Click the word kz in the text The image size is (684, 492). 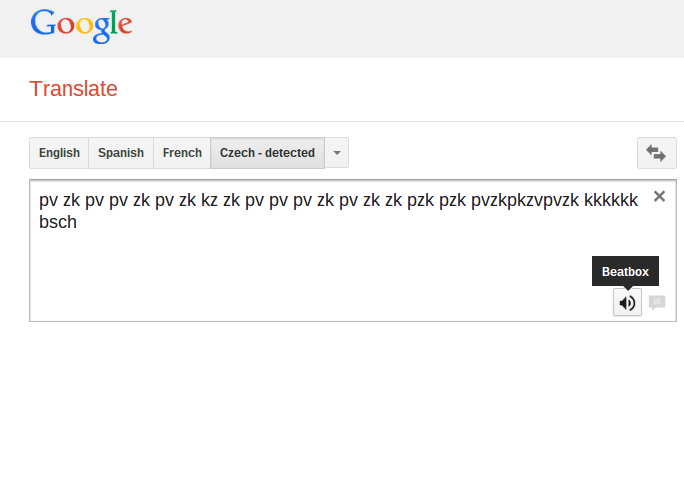click(209, 200)
